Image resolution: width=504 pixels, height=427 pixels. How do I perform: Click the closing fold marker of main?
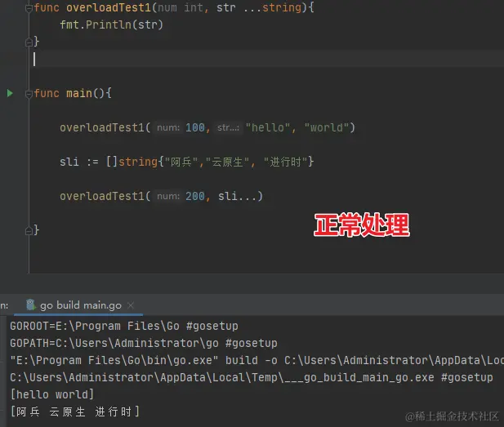[29, 230]
